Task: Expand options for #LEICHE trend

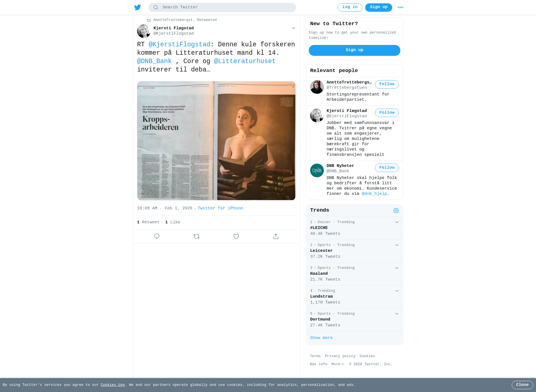Action: (397, 222)
